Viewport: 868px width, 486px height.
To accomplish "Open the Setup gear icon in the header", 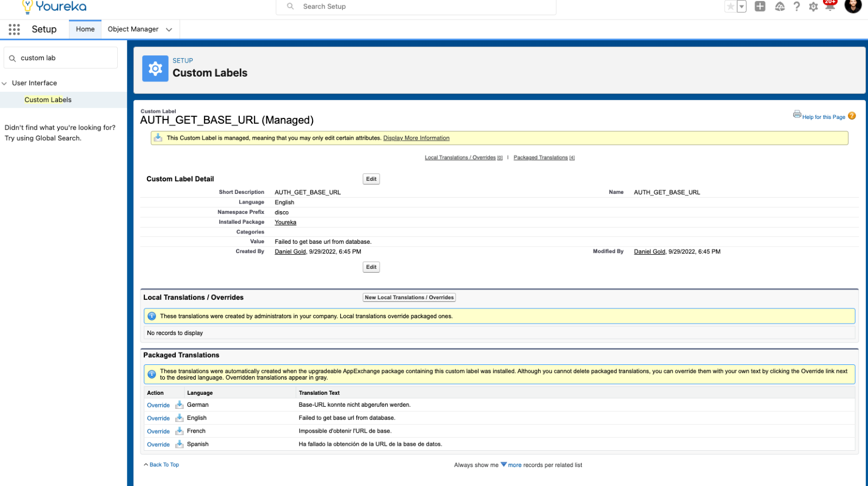I will coord(813,7).
